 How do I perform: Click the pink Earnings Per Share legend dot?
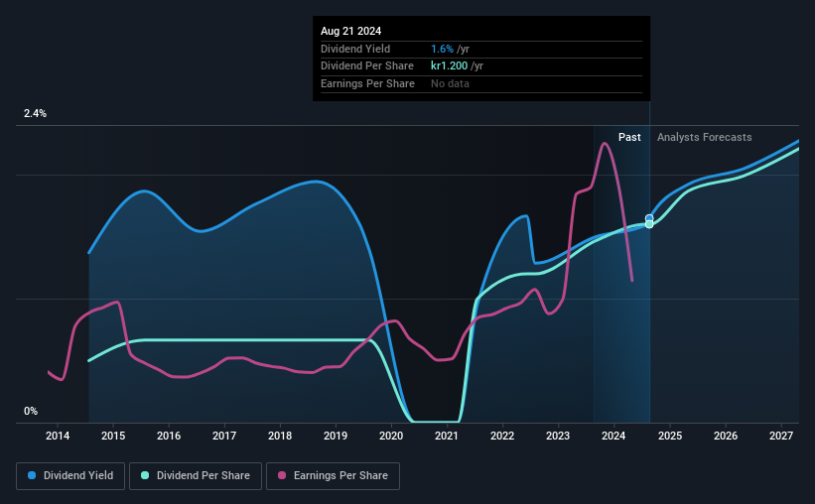pyautogui.click(x=282, y=475)
